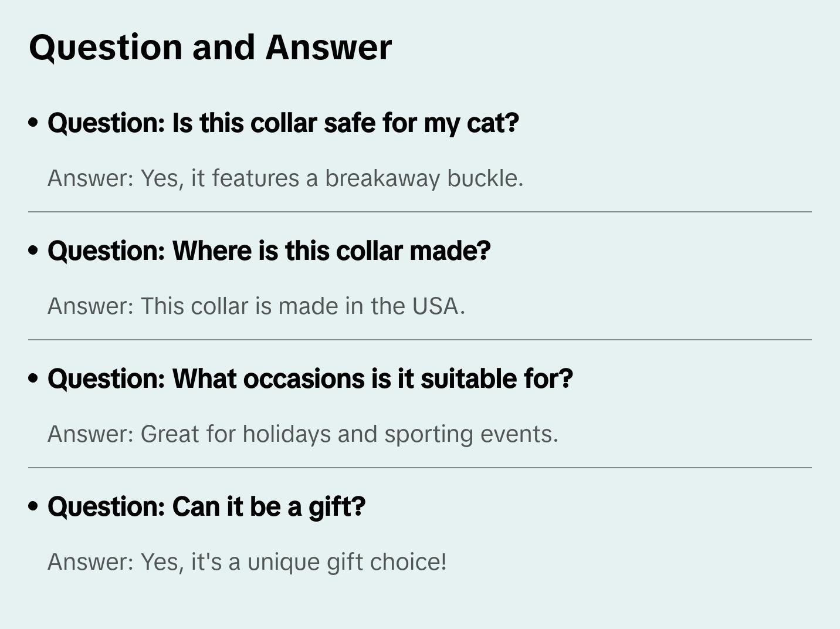
Task: Click the divider line below the buckle answer
Action: point(420,212)
